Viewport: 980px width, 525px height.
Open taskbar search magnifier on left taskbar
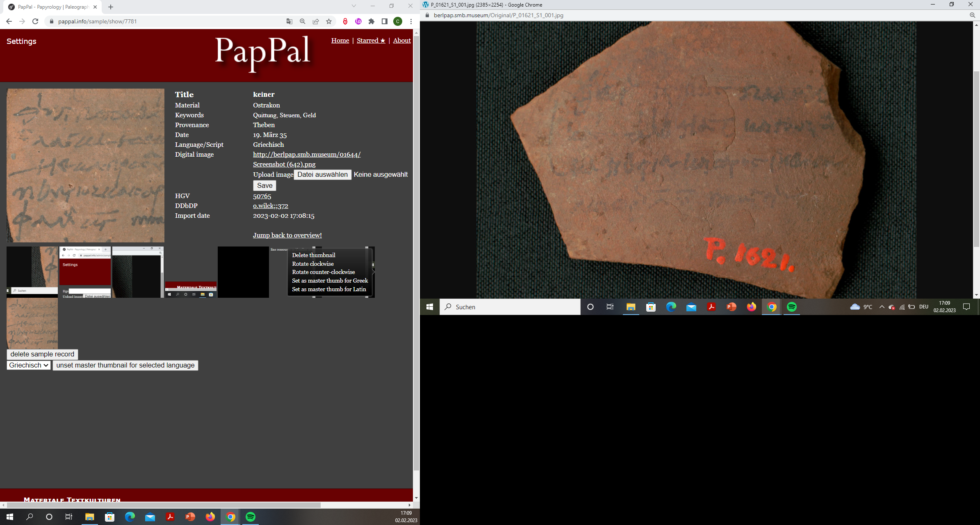pyautogui.click(x=30, y=517)
